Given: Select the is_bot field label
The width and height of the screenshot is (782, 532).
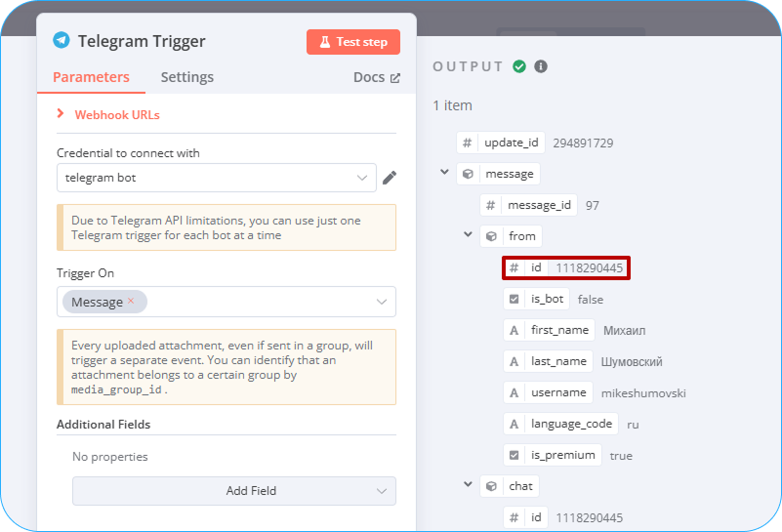Looking at the screenshot, I should [x=547, y=299].
